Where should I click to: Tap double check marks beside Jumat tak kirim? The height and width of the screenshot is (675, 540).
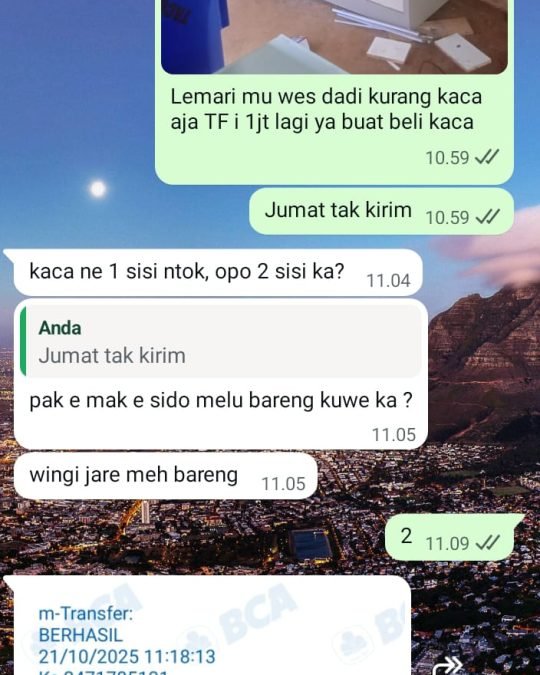tap(488, 217)
